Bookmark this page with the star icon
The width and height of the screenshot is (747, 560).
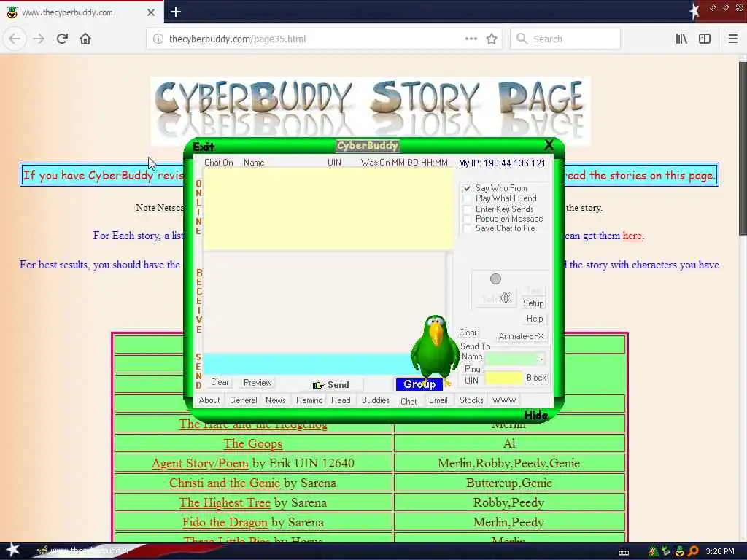point(492,39)
